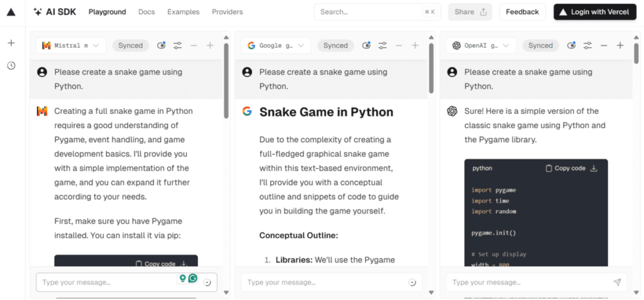Screen dimensions: 644x300
Task: Add a model panel next to OpenAI
Action: coord(620,46)
